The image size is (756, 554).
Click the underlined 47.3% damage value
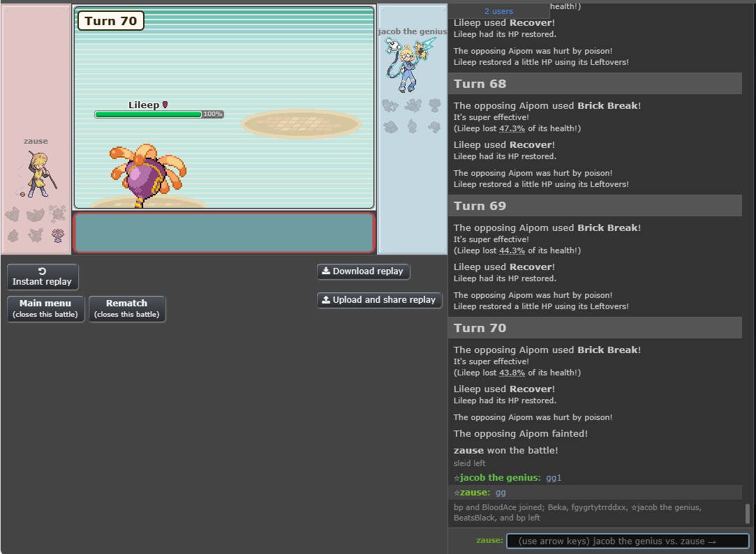[x=512, y=128]
